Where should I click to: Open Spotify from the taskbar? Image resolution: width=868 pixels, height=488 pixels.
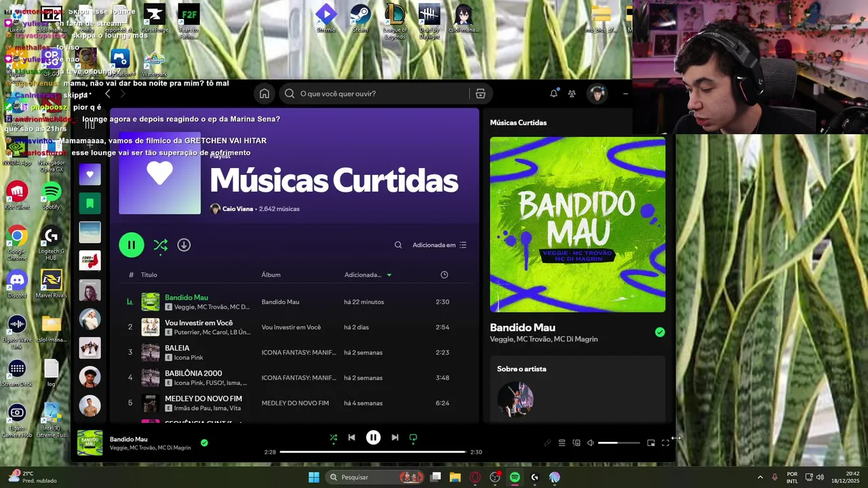coord(515,477)
